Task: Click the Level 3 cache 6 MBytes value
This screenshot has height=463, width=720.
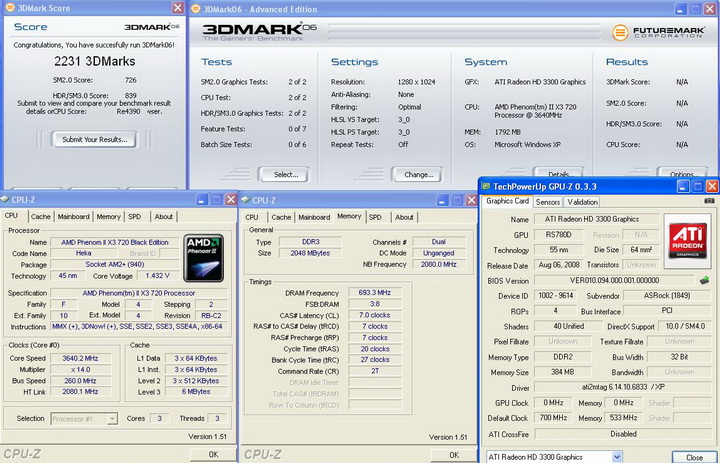Action: point(196,392)
